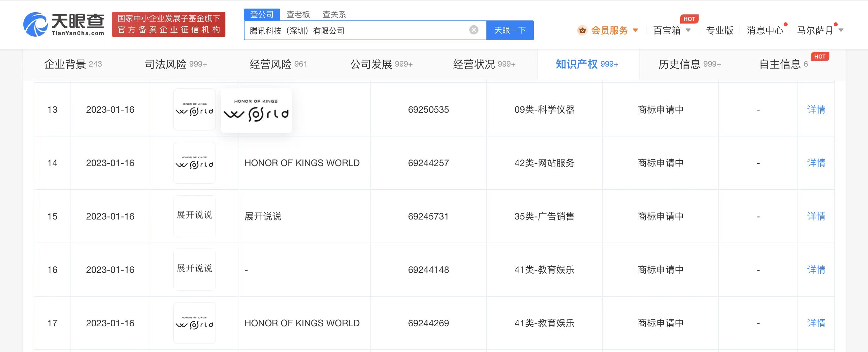Open the 司法风险 section tab
The width and height of the screenshot is (868, 352).
[x=176, y=64]
